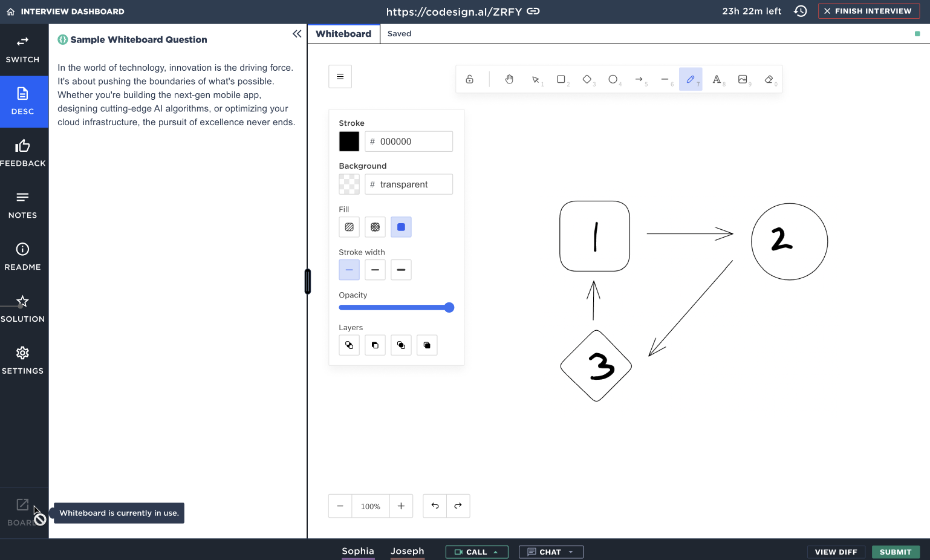Open the Switch sidebar item
The width and height of the screenshot is (930, 560).
23,50
